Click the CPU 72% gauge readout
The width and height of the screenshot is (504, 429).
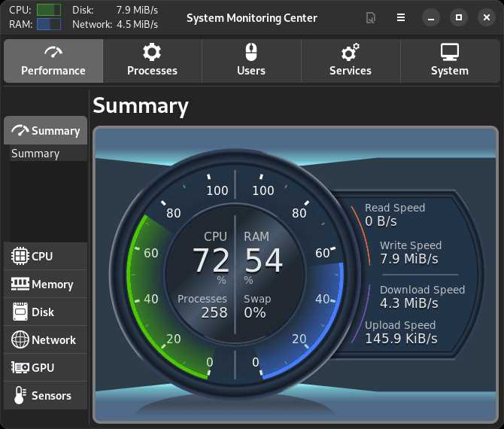point(211,261)
